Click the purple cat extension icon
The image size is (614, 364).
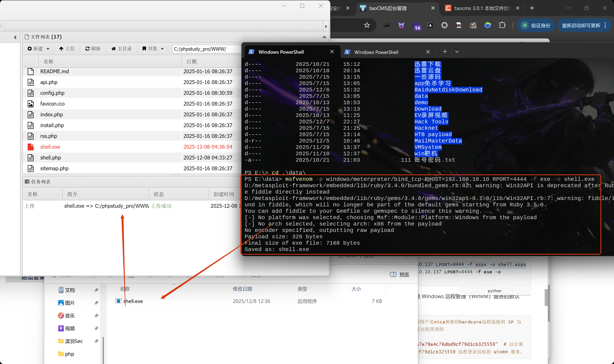pyautogui.click(x=401, y=25)
